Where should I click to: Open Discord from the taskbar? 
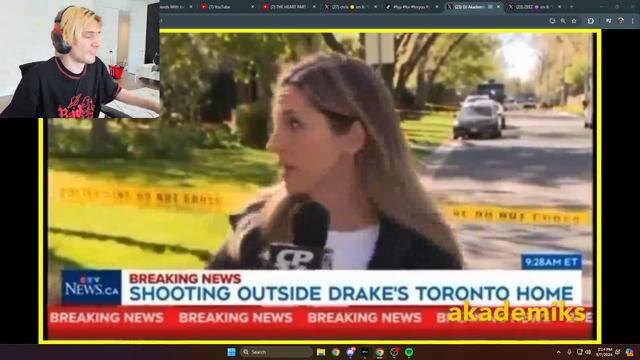[x=351, y=352]
